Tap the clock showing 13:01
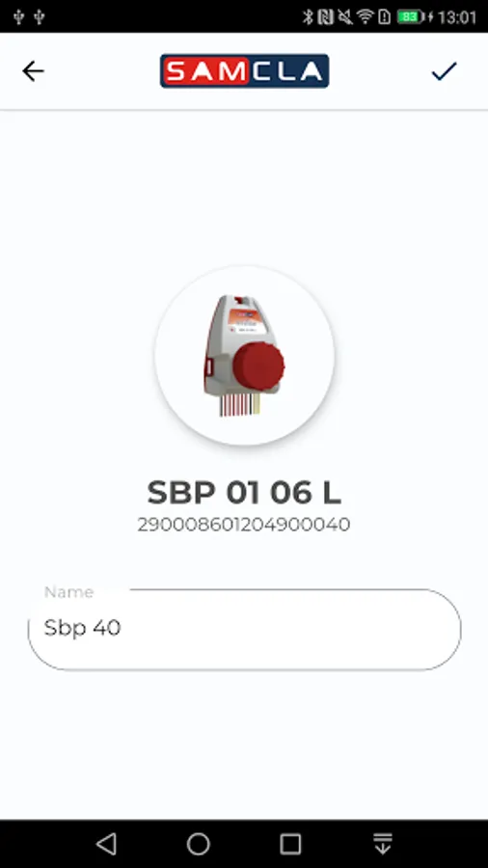488x868 pixels. click(456, 17)
